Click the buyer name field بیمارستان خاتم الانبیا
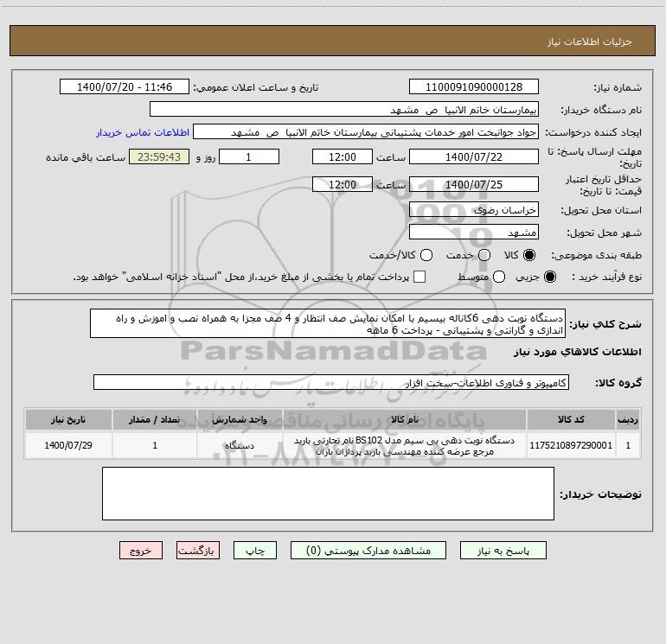The image size is (666, 644). coord(344,109)
